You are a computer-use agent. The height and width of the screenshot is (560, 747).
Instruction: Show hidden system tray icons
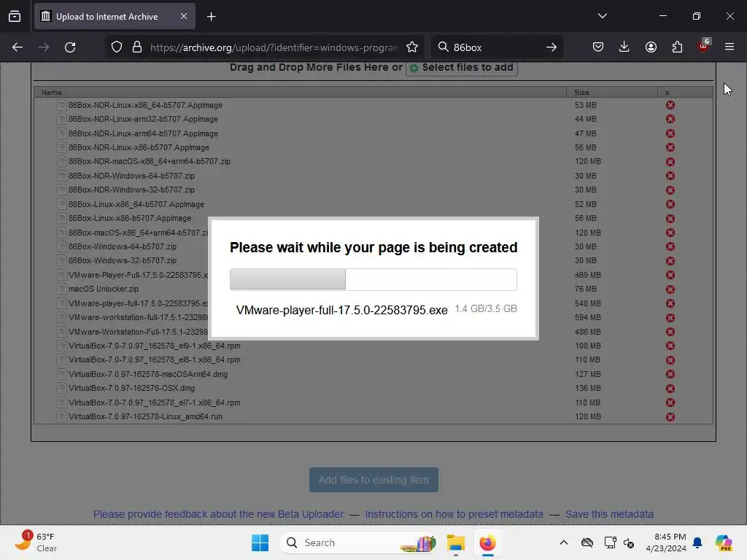(x=564, y=542)
